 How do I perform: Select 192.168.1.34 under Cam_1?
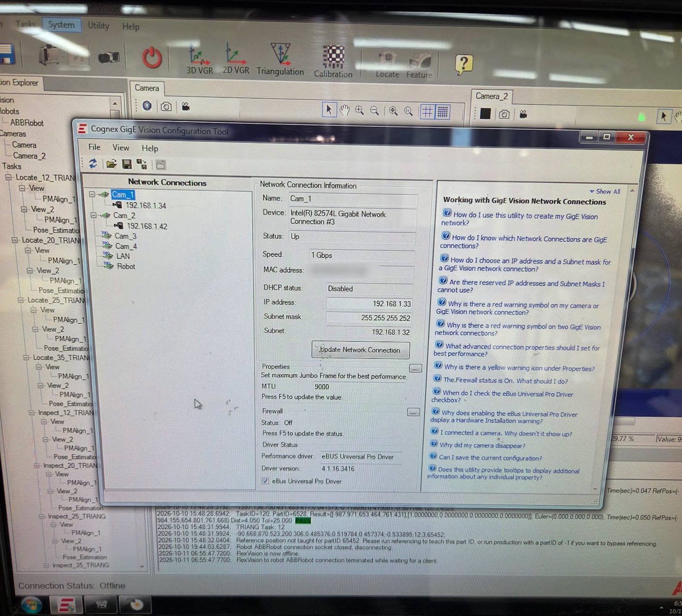click(x=146, y=205)
